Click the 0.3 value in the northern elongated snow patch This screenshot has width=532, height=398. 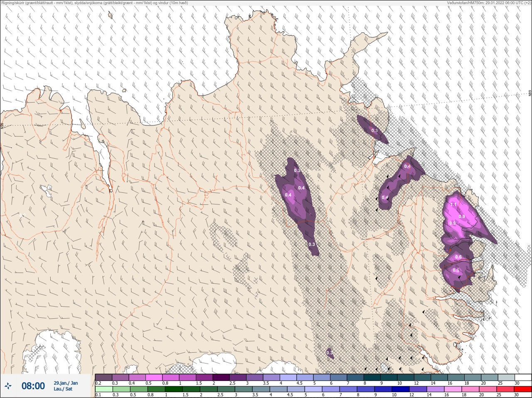[374, 130]
